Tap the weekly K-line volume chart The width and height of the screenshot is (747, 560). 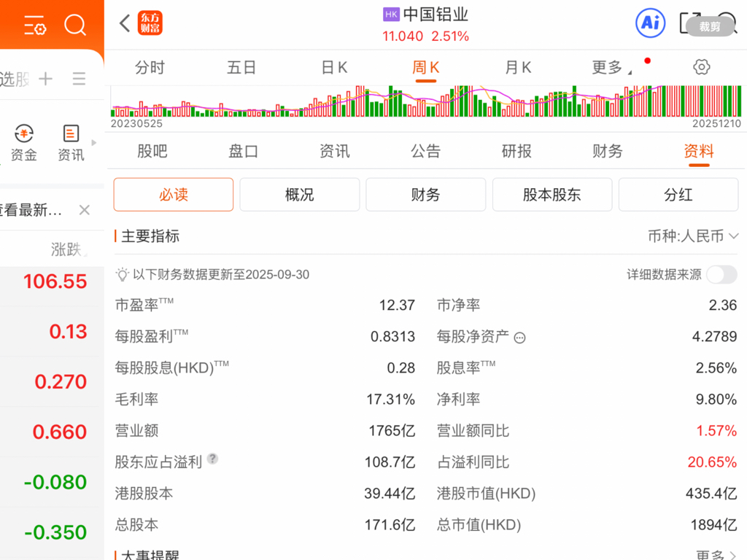pyautogui.click(x=426, y=101)
